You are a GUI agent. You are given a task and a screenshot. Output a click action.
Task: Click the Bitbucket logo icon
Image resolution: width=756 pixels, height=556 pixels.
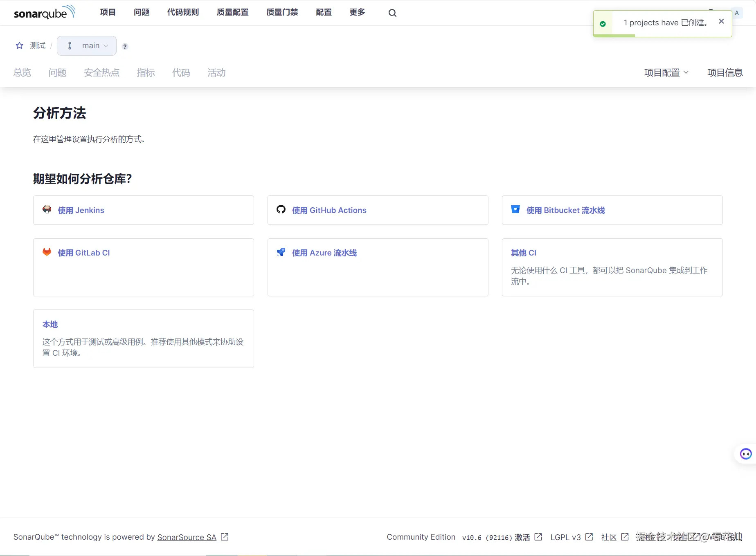pos(515,209)
